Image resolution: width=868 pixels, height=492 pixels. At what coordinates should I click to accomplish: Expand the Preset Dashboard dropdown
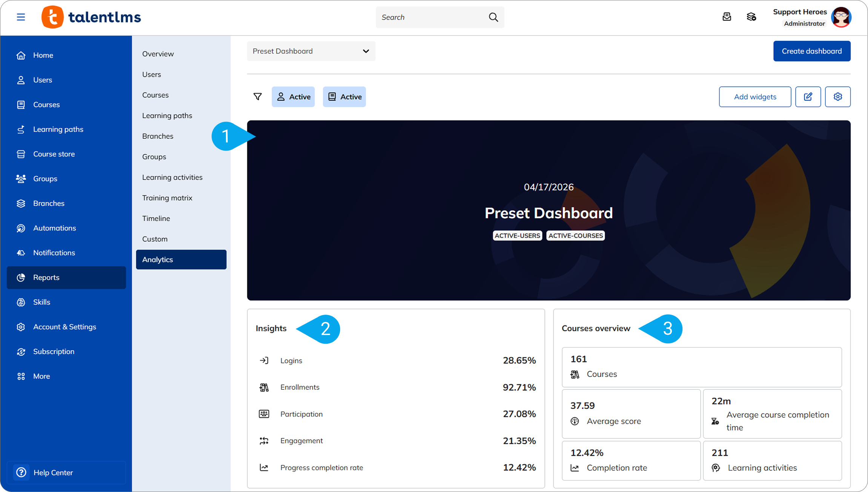click(311, 51)
